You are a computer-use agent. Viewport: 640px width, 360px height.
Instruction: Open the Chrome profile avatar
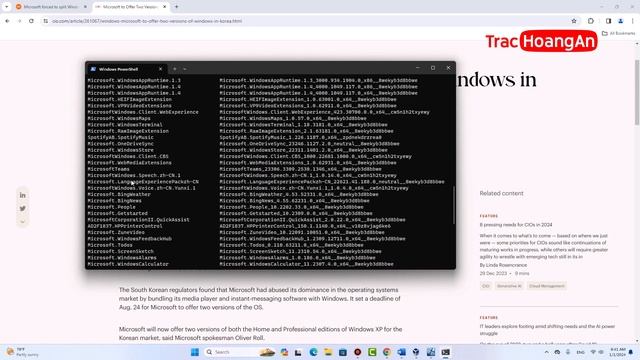(x=620, y=21)
